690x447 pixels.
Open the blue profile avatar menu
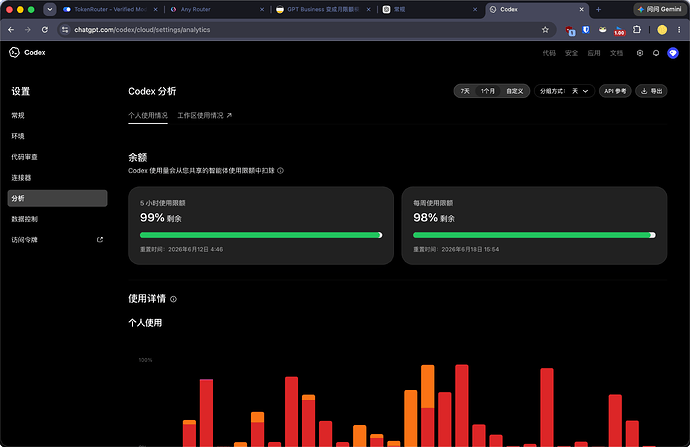pyautogui.click(x=673, y=53)
